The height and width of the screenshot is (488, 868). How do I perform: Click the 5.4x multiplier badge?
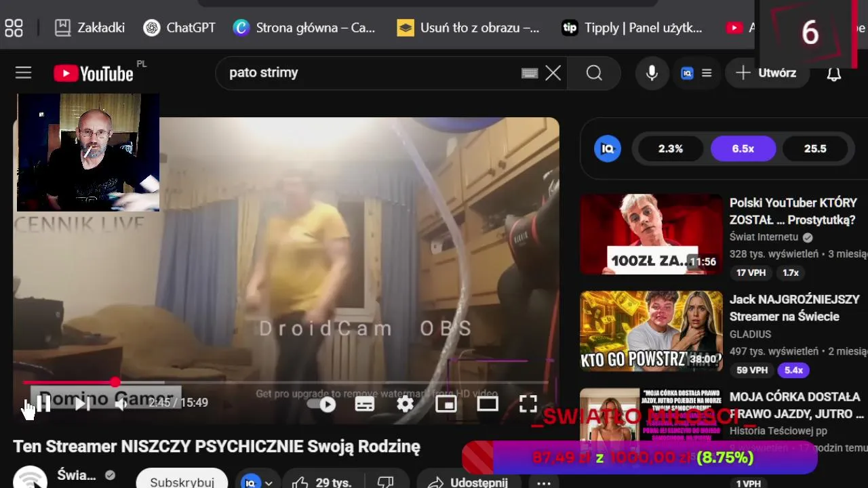click(793, 370)
